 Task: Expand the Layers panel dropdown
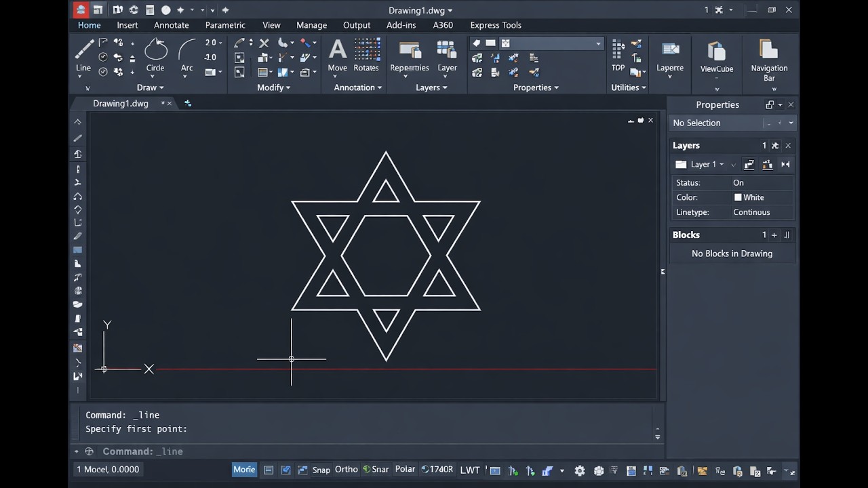click(431, 87)
